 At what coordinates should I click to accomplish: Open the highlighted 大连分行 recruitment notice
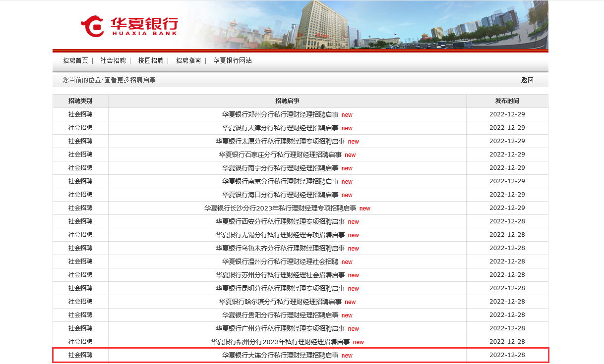point(280,355)
